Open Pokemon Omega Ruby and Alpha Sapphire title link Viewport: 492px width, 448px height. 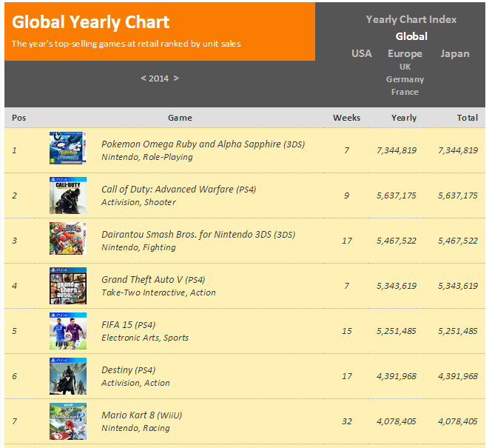(191, 144)
